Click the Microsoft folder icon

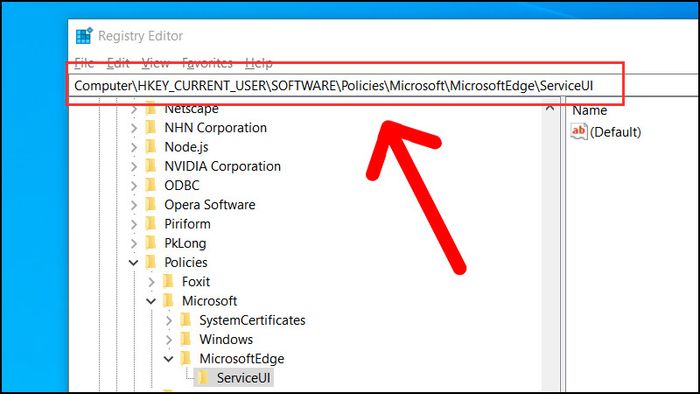click(168, 301)
